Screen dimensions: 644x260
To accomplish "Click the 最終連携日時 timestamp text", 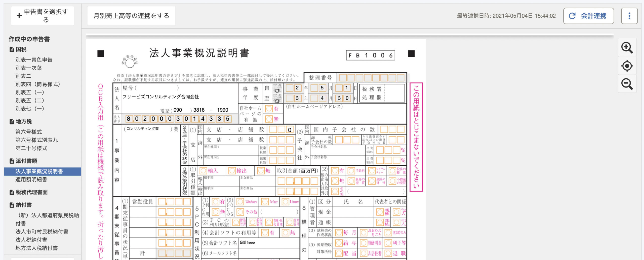I will click(506, 16).
